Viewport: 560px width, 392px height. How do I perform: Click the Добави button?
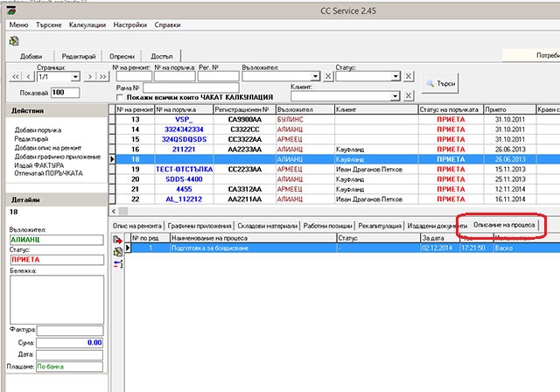pyautogui.click(x=31, y=56)
